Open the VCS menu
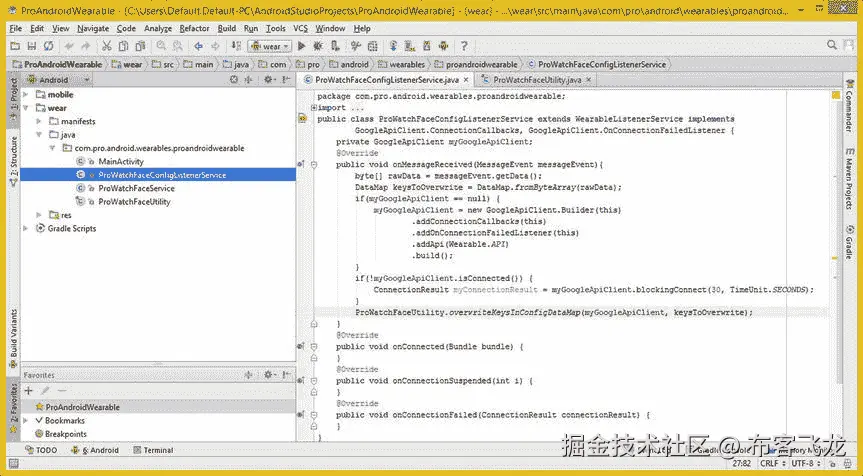 pyautogui.click(x=301, y=29)
